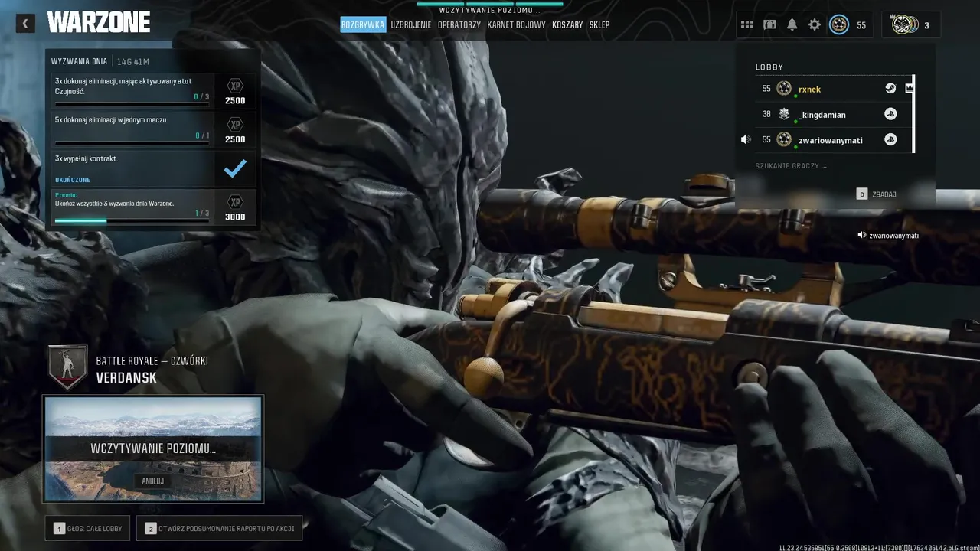Open the SKLEP tab
This screenshot has width=980, height=551.
(x=599, y=24)
